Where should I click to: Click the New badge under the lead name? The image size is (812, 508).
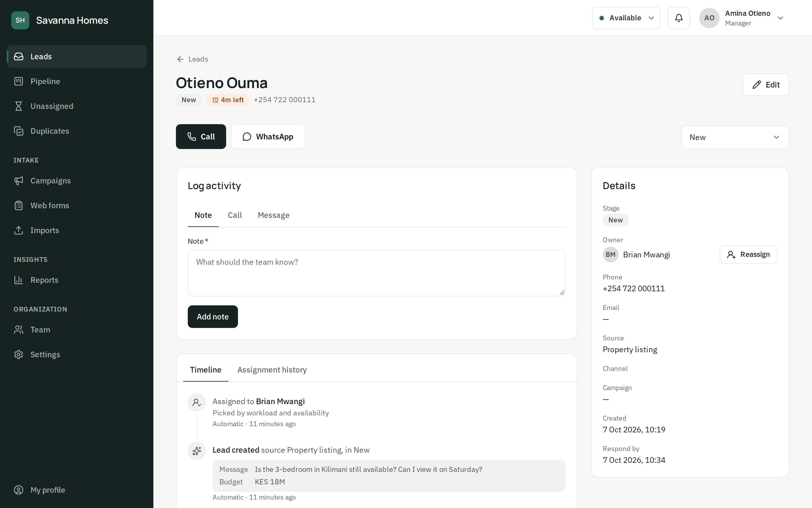(189, 100)
